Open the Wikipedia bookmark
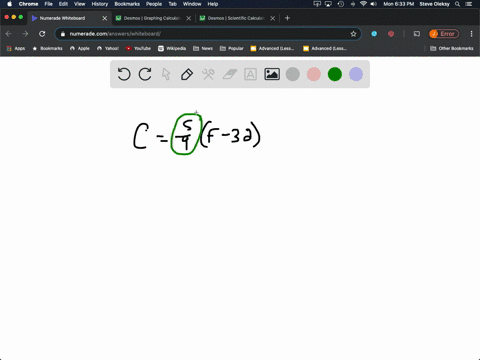 coord(172,48)
